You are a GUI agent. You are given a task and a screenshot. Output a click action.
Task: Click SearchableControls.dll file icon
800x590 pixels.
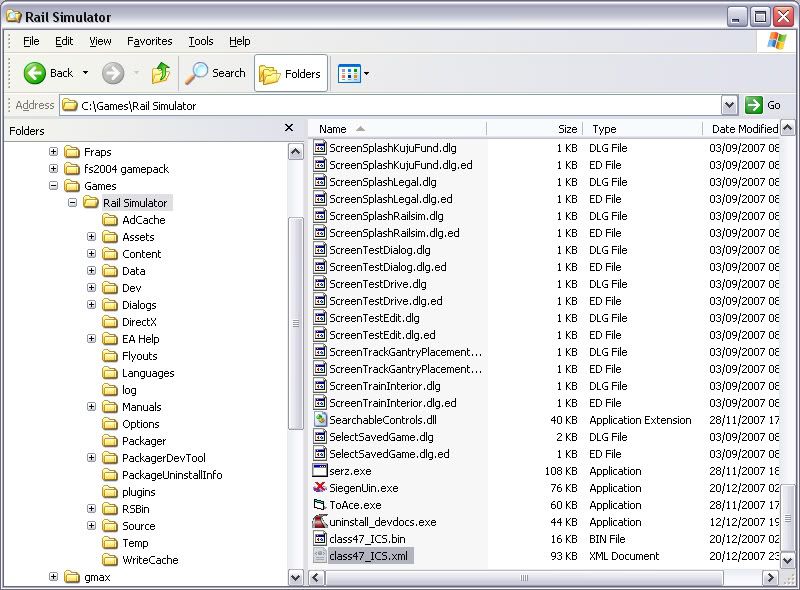320,420
